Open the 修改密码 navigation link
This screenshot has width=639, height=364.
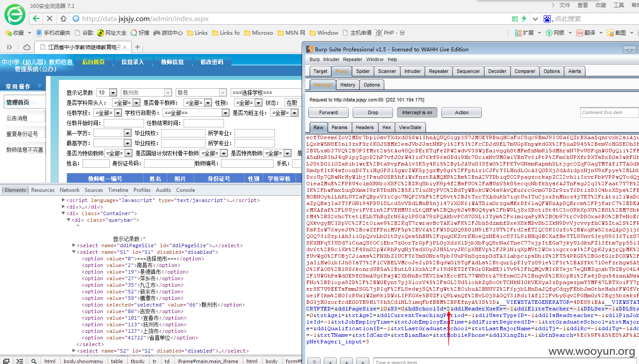(x=212, y=62)
